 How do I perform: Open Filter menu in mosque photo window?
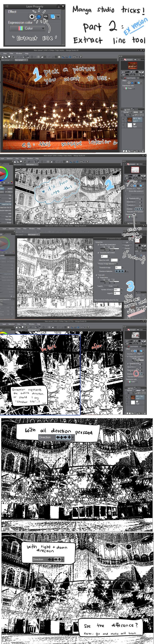click(11, 53)
